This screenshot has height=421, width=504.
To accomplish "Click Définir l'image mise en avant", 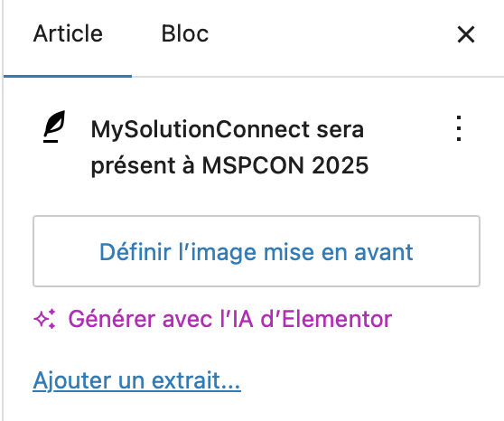I will point(257,251).
